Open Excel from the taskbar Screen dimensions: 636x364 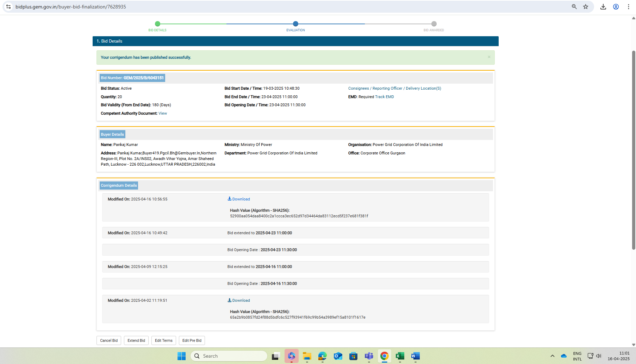tap(400, 356)
